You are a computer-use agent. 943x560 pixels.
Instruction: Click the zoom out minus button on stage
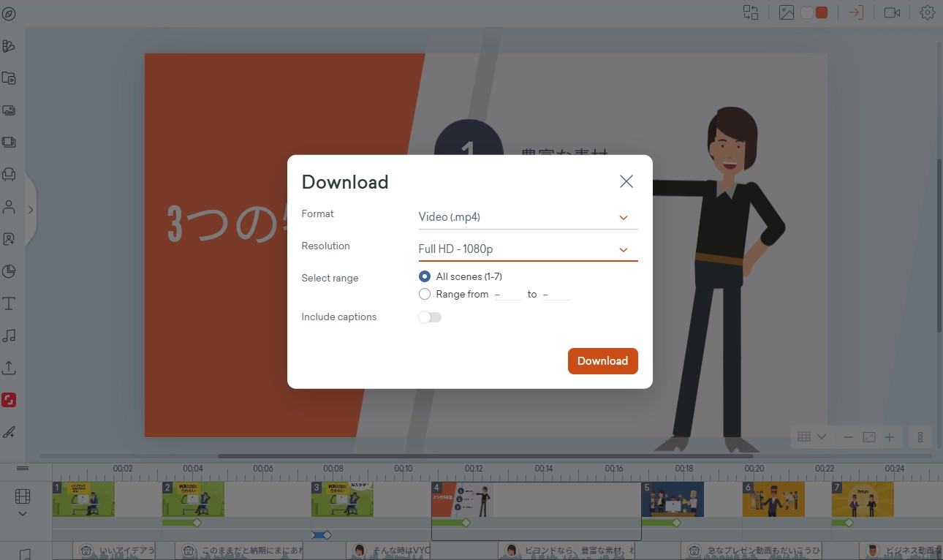pyautogui.click(x=849, y=437)
